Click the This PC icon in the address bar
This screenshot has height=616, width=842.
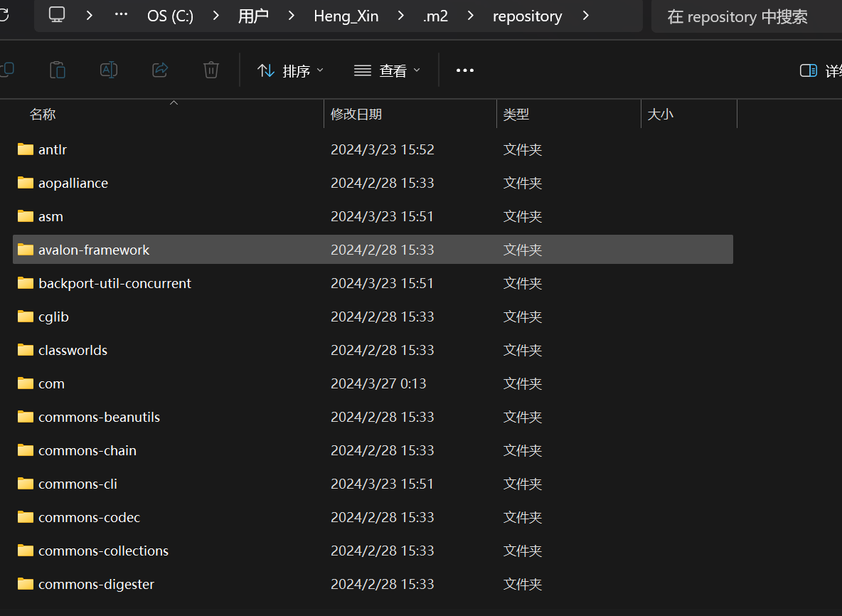[56, 16]
